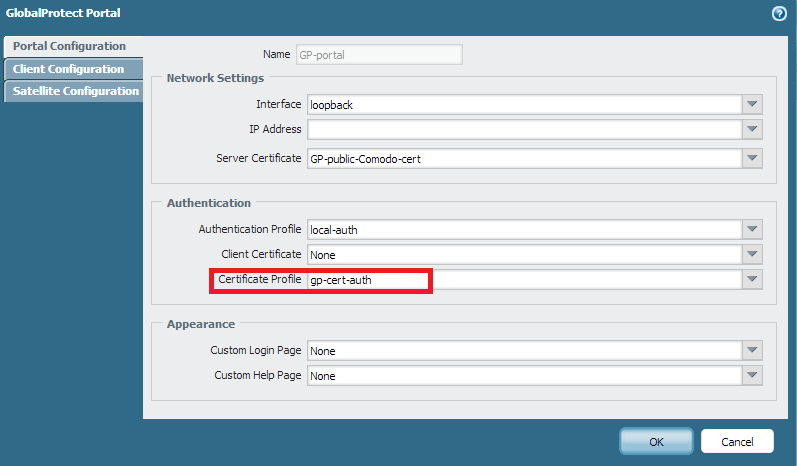Cancel the GlobalProtect Portal dialog
797x466 pixels.
tap(737, 441)
